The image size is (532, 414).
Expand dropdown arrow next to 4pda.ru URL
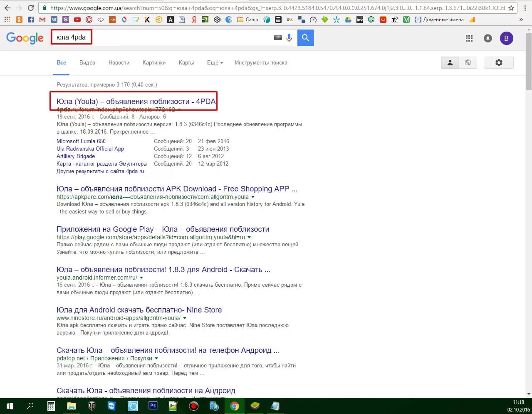click(179, 109)
